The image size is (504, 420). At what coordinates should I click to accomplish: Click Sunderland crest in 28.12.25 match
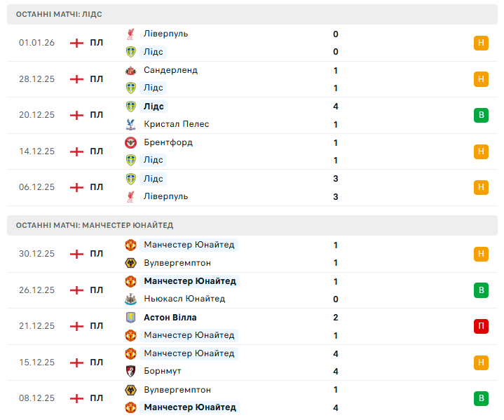[x=130, y=70]
